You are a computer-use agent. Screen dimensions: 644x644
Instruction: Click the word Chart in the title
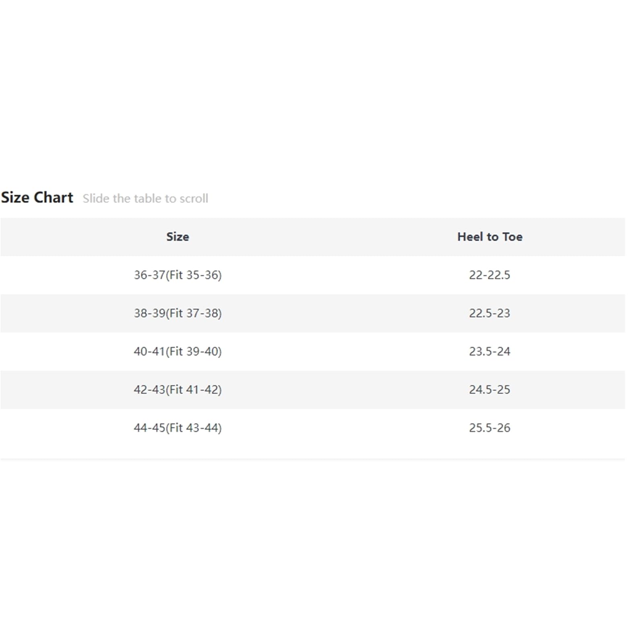(x=54, y=198)
